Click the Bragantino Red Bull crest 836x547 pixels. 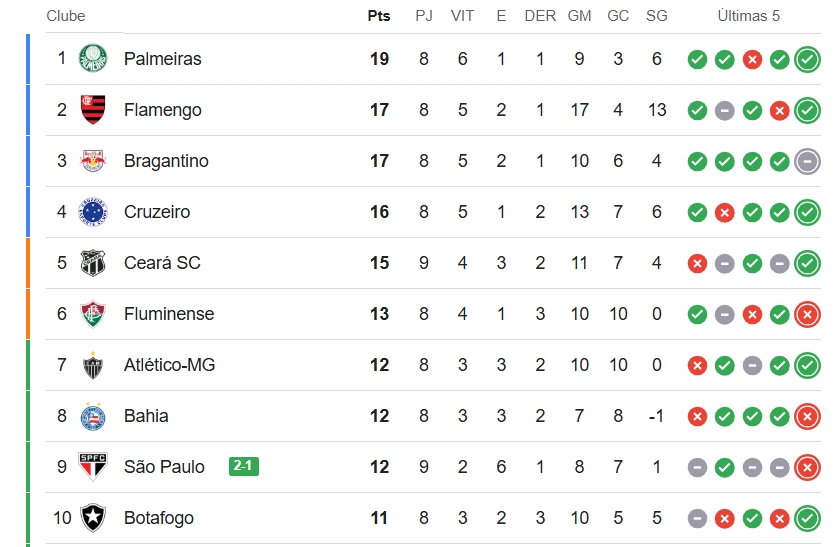point(93,161)
